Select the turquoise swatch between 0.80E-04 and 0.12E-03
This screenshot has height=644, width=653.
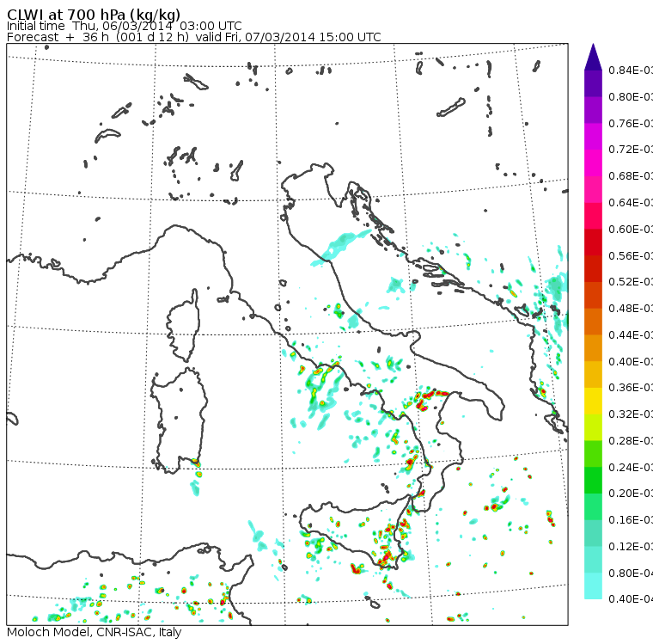pyautogui.click(x=593, y=560)
